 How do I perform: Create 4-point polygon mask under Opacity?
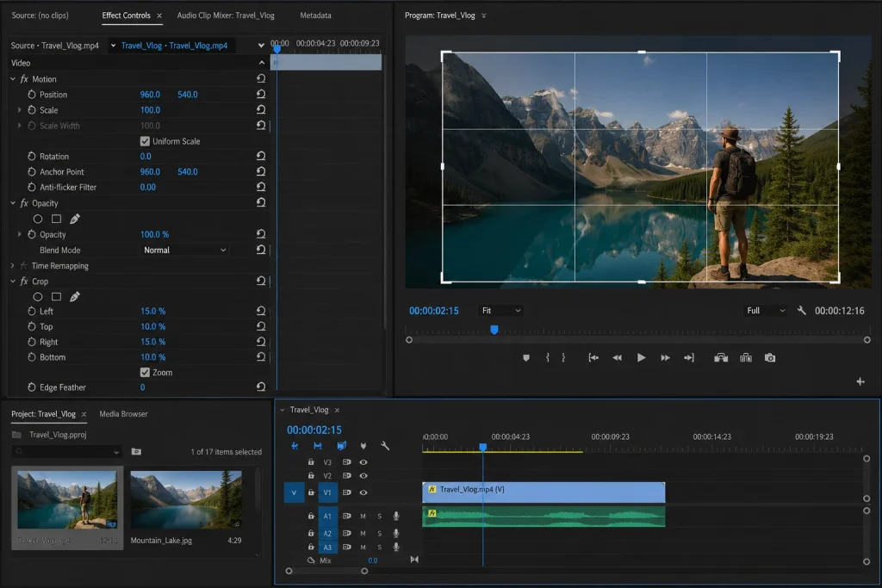[56, 219]
